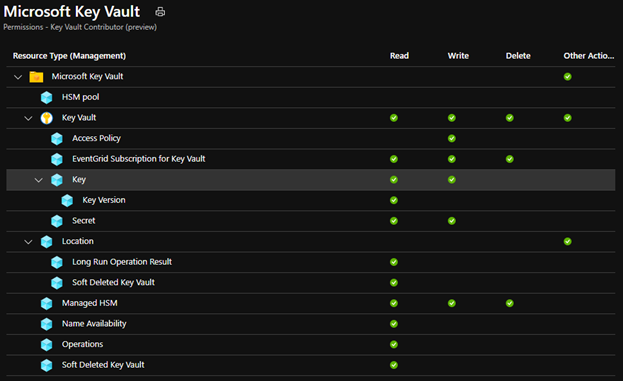
Task: Collapse the Key node chevron
Action: (x=39, y=180)
